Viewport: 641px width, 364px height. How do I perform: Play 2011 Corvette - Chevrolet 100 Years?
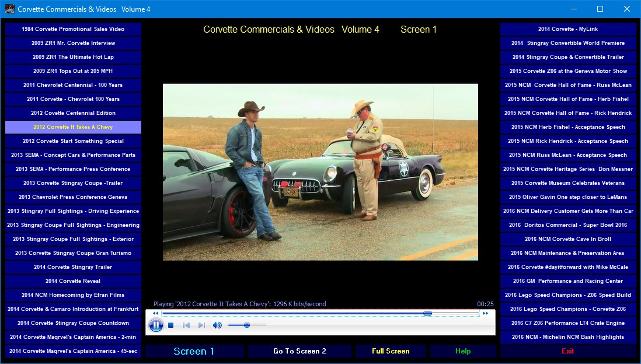(x=73, y=99)
